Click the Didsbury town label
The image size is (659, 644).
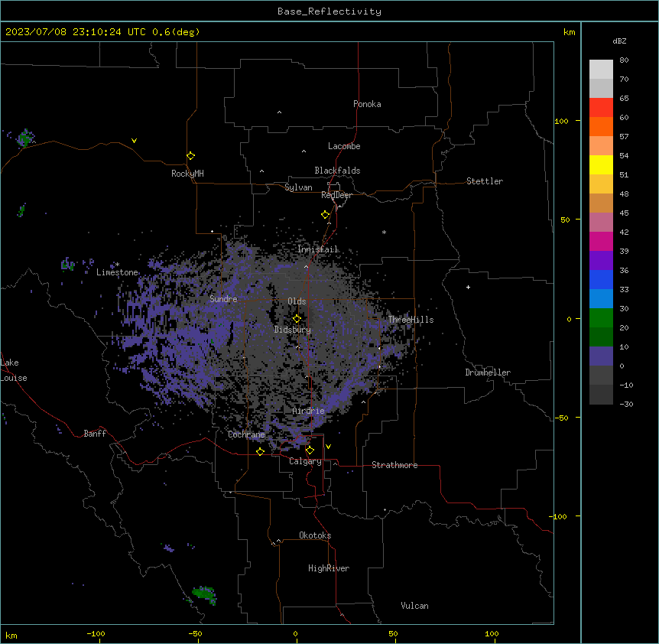coord(292,330)
